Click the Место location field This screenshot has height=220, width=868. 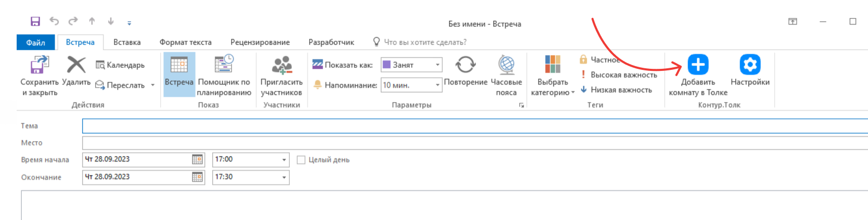[x=475, y=143]
